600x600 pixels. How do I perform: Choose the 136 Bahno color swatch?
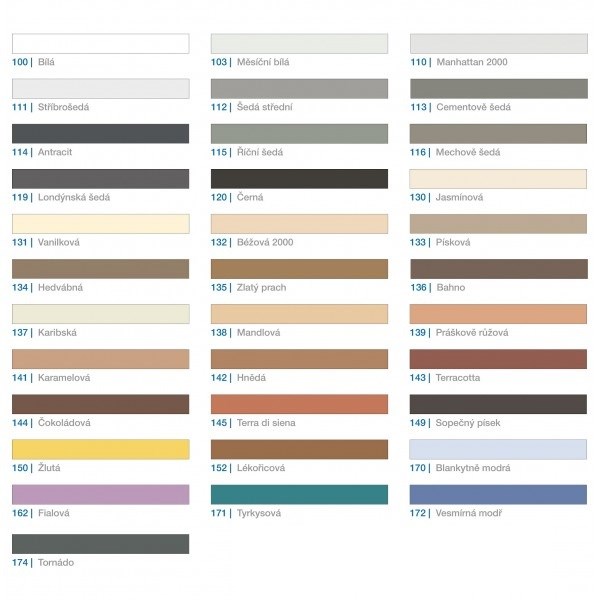click(498, 269)
